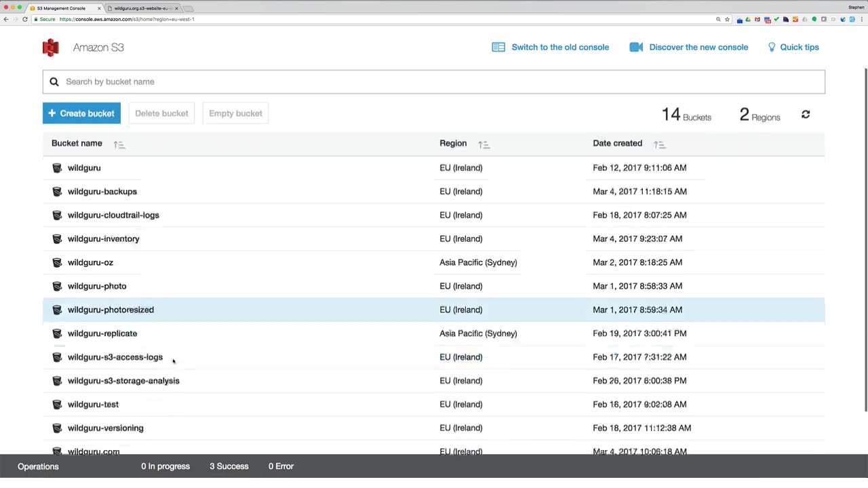Click the date Feb 18, 2017 11:12:38 AM

tap(642, 428)
